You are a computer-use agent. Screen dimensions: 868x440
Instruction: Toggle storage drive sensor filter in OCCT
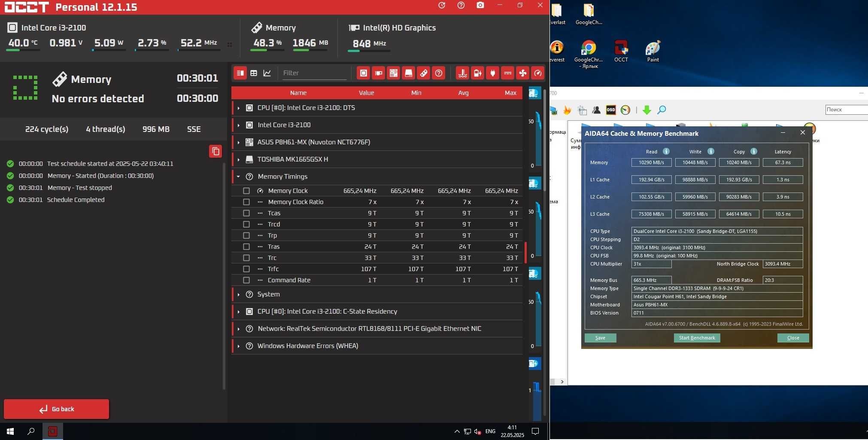(409, 73)
